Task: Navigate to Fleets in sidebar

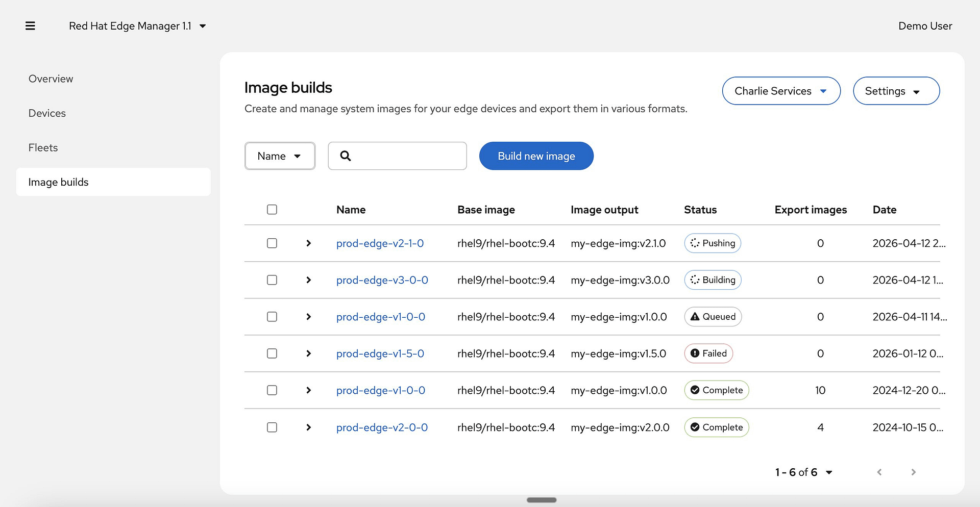Action: point(43,148)
